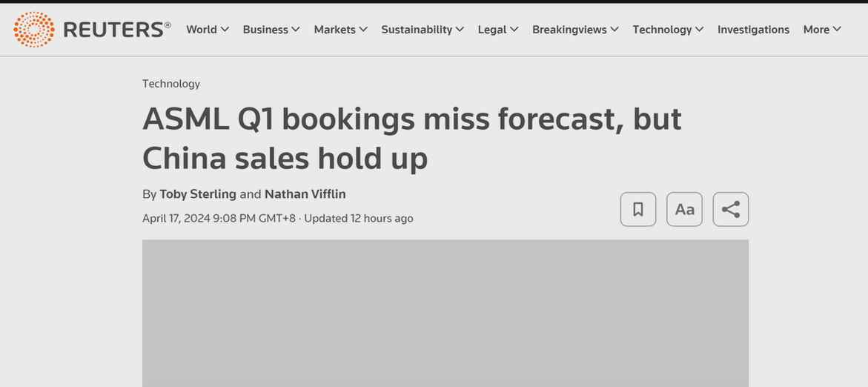Screen dimensions: 868x387
Task: View author Nathan Vifflin's profile
Action: click(305, 194)
